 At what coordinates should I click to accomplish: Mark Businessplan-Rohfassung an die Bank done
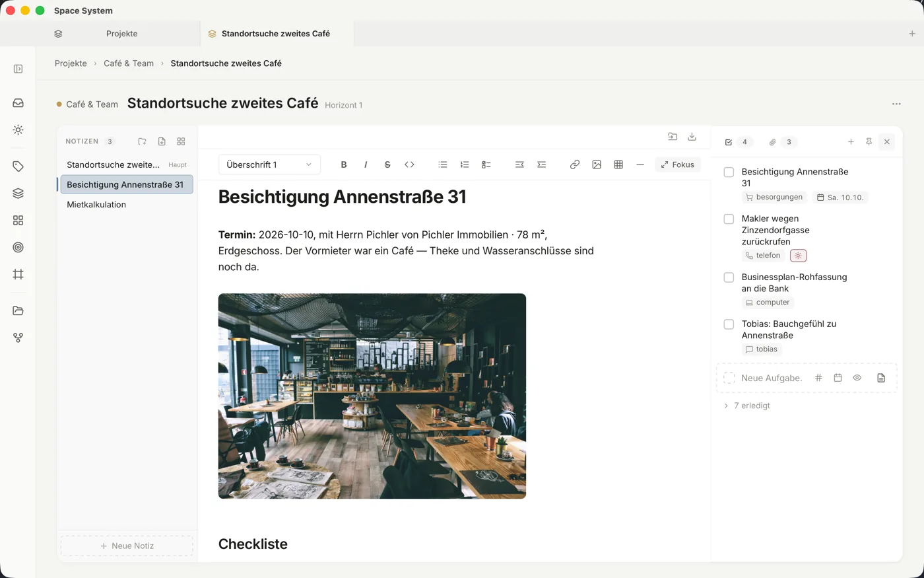[x=729, y=277]
